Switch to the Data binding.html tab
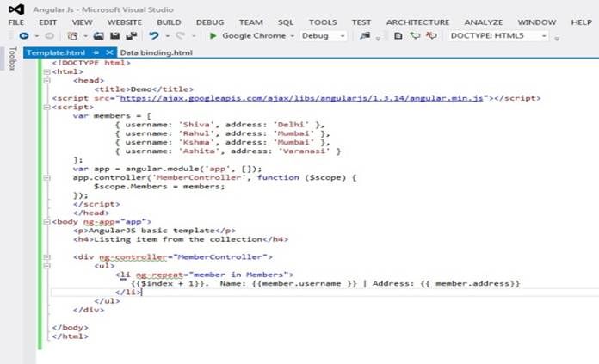Screen dimensions: 599x364 click(x=157, y=52)
